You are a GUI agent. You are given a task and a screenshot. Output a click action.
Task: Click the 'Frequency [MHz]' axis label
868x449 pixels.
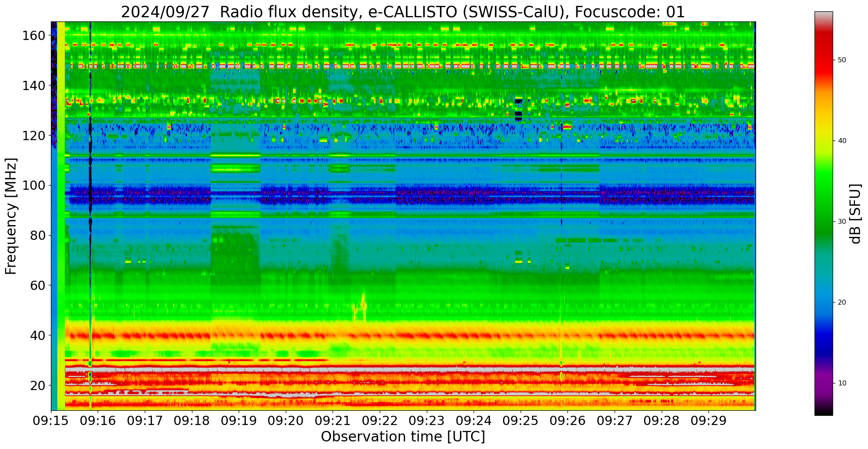(11, 216)
